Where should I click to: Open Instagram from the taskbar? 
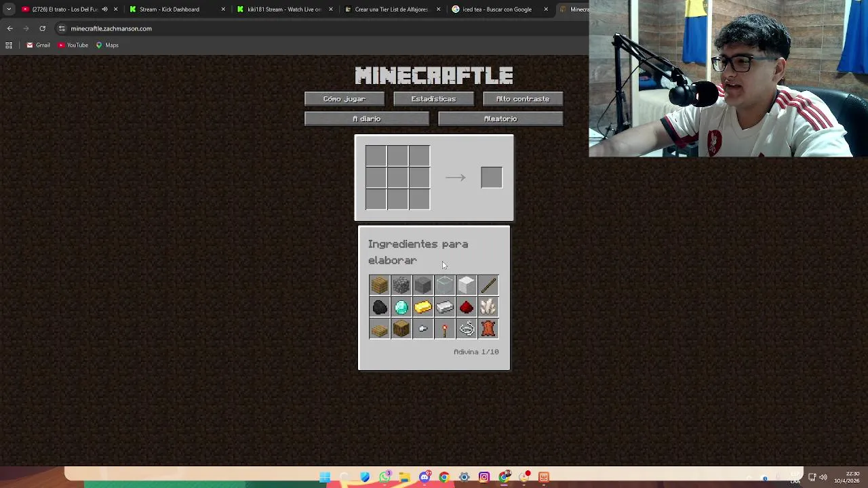click(x=484, y=477)
